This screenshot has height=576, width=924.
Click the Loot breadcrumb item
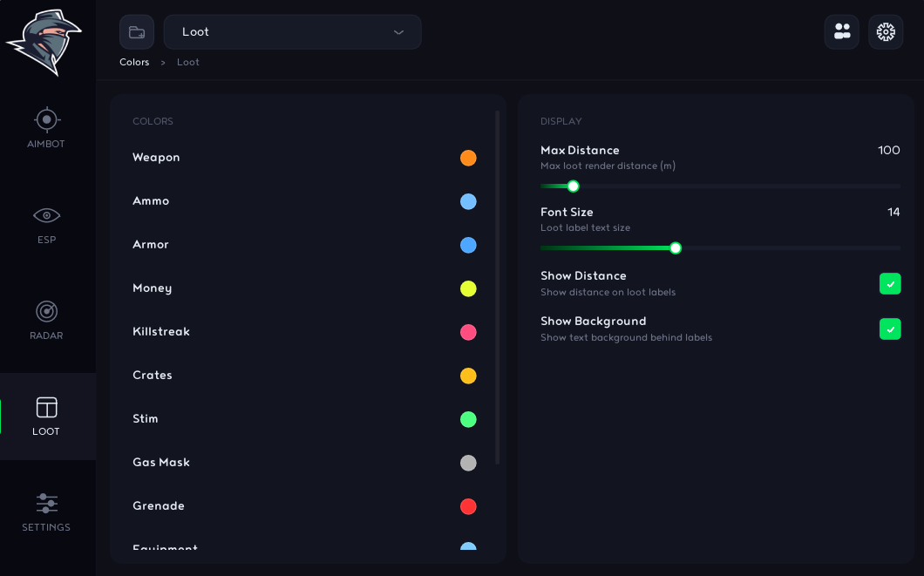tap(188, 63)
